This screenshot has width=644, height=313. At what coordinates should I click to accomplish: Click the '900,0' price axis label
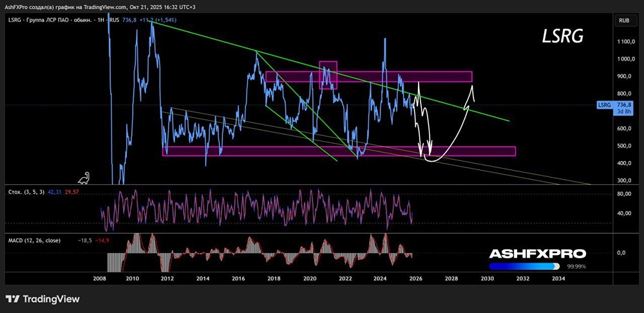click(x=624, y=77)
